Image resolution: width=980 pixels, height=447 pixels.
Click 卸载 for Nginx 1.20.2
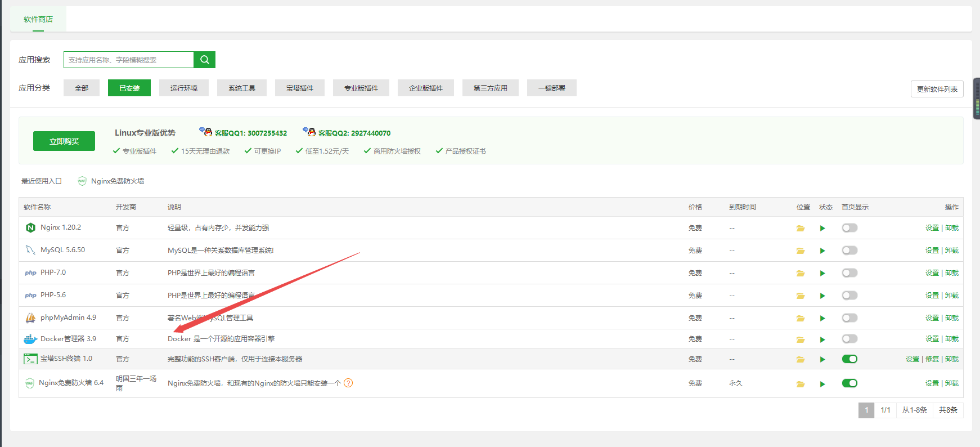click(952, 228)
